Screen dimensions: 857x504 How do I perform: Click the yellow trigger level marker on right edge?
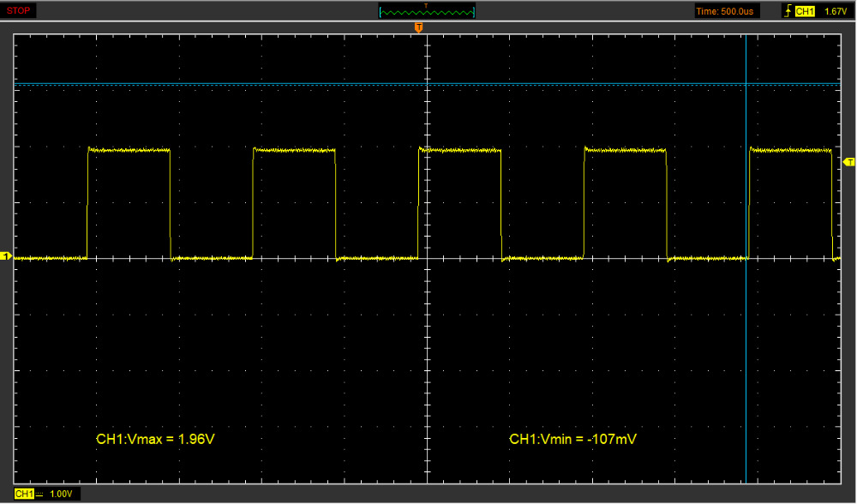point(849,162)
